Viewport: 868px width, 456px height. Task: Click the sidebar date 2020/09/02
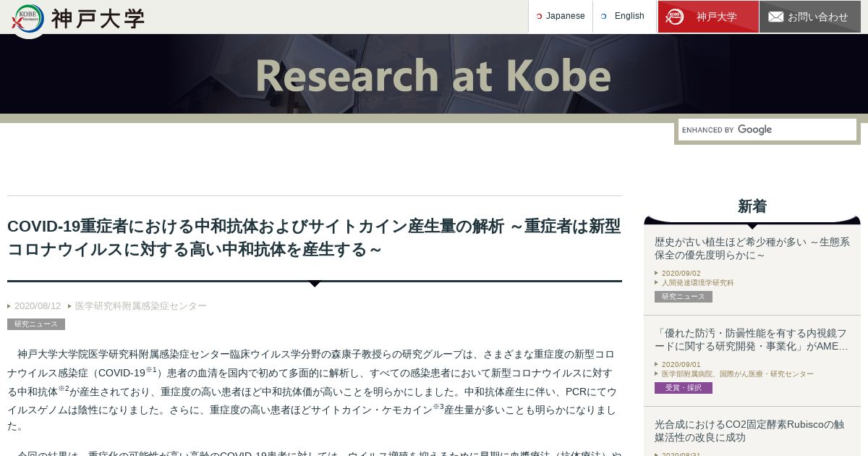681,274
